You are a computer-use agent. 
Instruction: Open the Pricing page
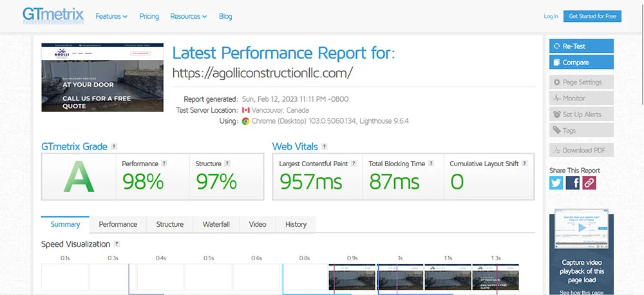(x=149, y=17)
